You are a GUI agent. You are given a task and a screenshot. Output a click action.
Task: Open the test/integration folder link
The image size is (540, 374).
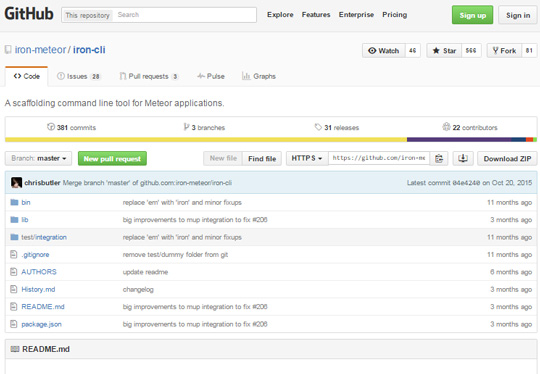click(x=44, y=237)
